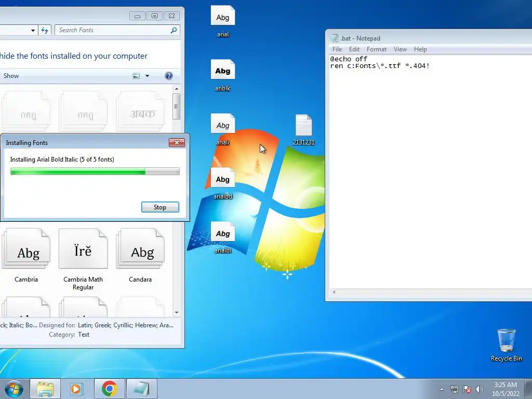Open the arial font file on desktop

222,21
